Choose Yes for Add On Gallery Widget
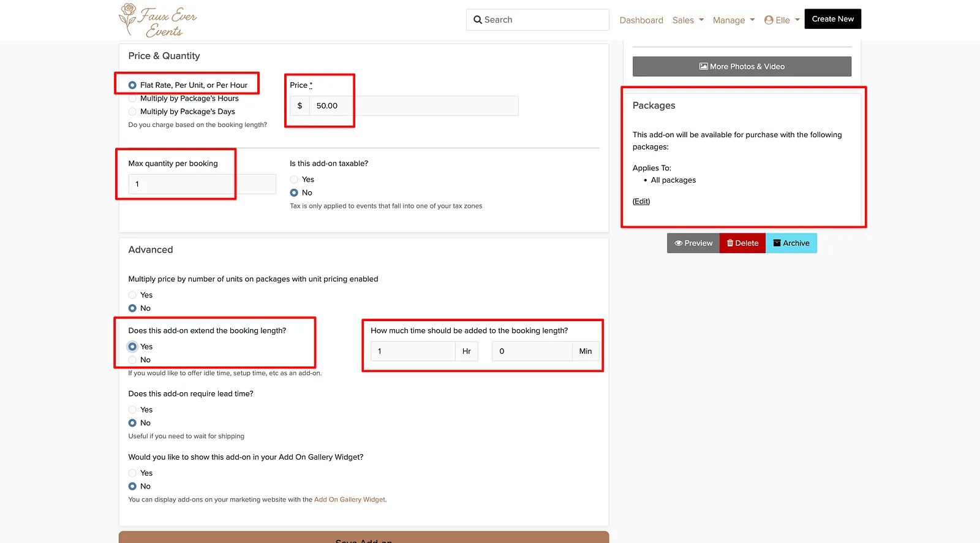The height and width of the screenshot is (543, 980). pyautogui.click(x=132, y=473)
